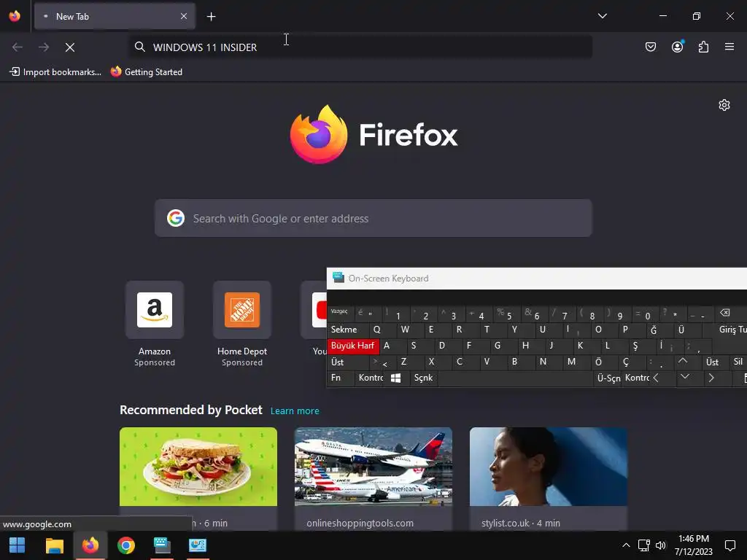
Task: Expand the list all tabs chevron
Action: 602,16
